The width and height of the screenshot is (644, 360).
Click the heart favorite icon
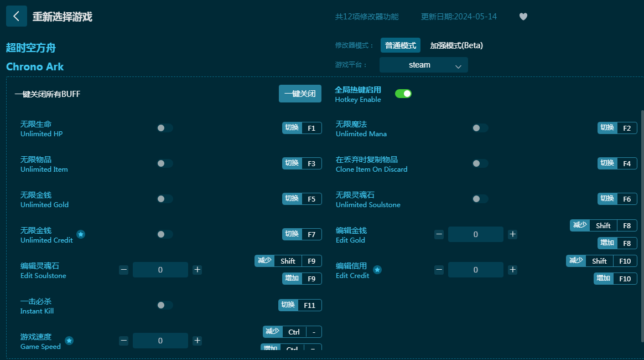point(523,17)
